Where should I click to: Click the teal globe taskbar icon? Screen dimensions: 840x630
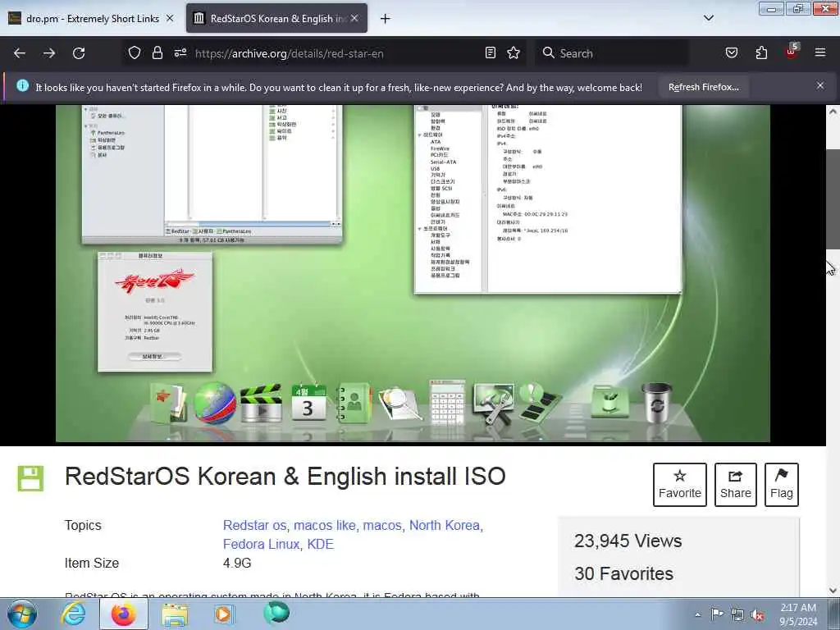[x=276, y=614]
